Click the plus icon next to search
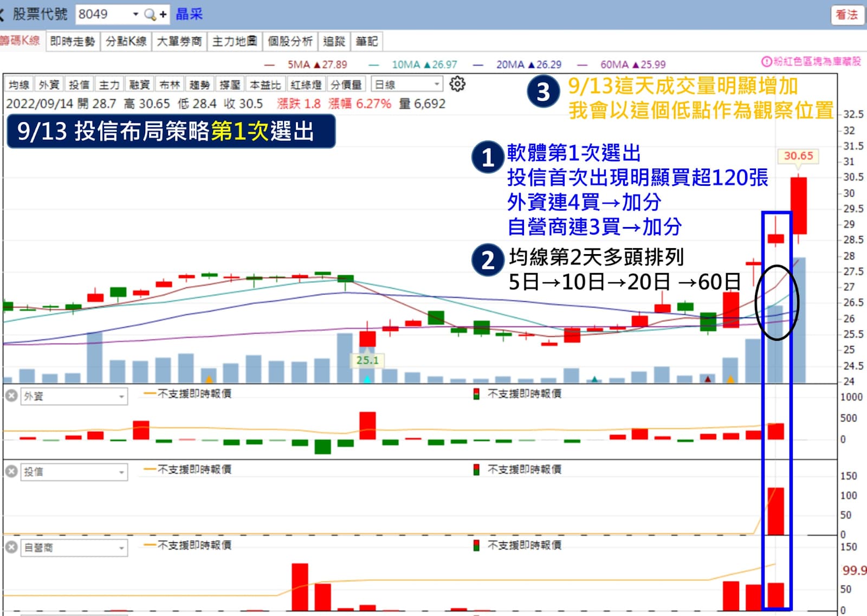 [x=163, y=15]
